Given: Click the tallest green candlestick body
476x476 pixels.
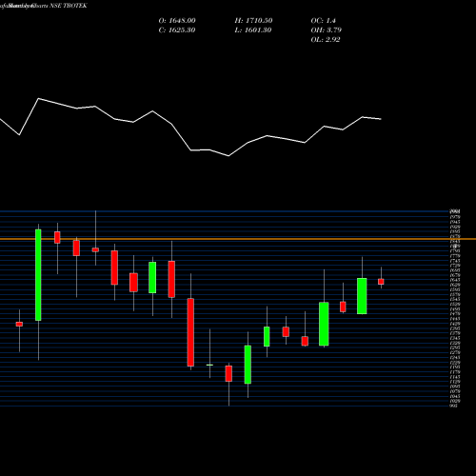Looking at the screenshot, I should click(38, 275).
